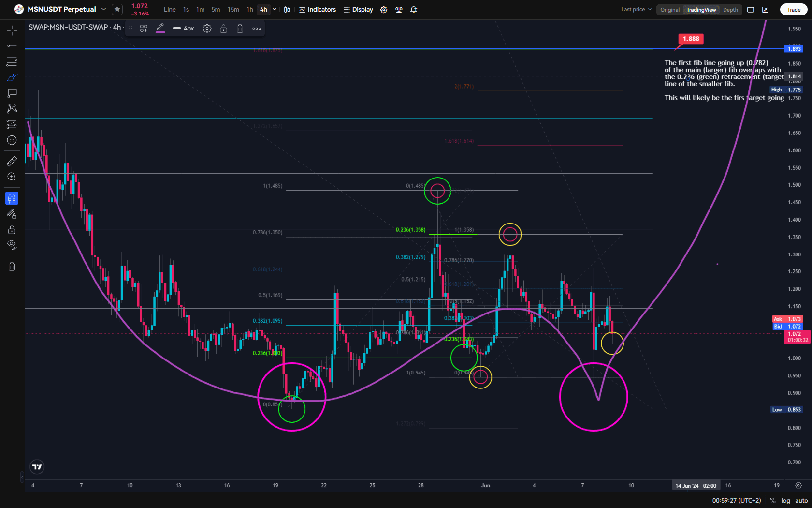This screenshot has width=812, height=508.
Task: Delete the selected drawing
Action: click(x=240, y=29)
